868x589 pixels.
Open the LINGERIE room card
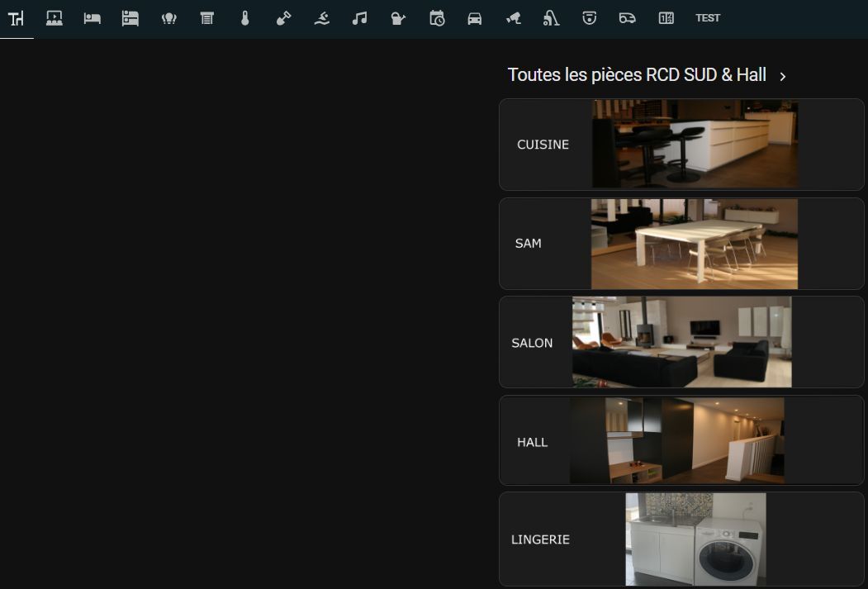coord(681,539)
